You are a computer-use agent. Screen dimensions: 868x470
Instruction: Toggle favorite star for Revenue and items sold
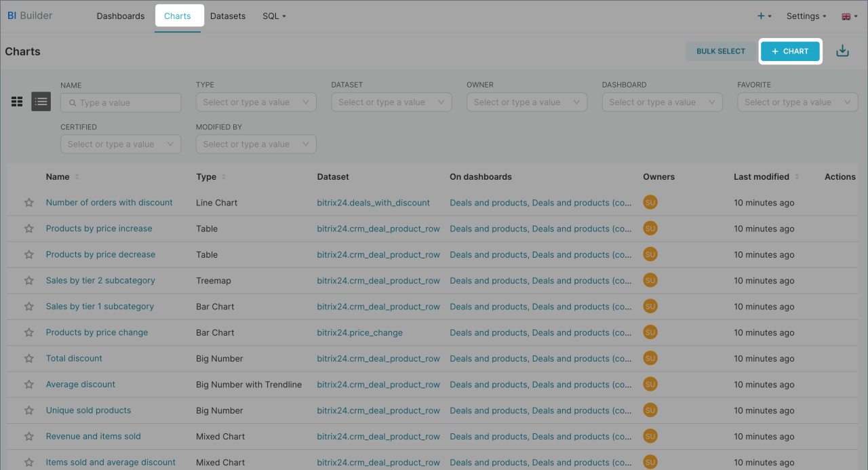coord(29,437)
